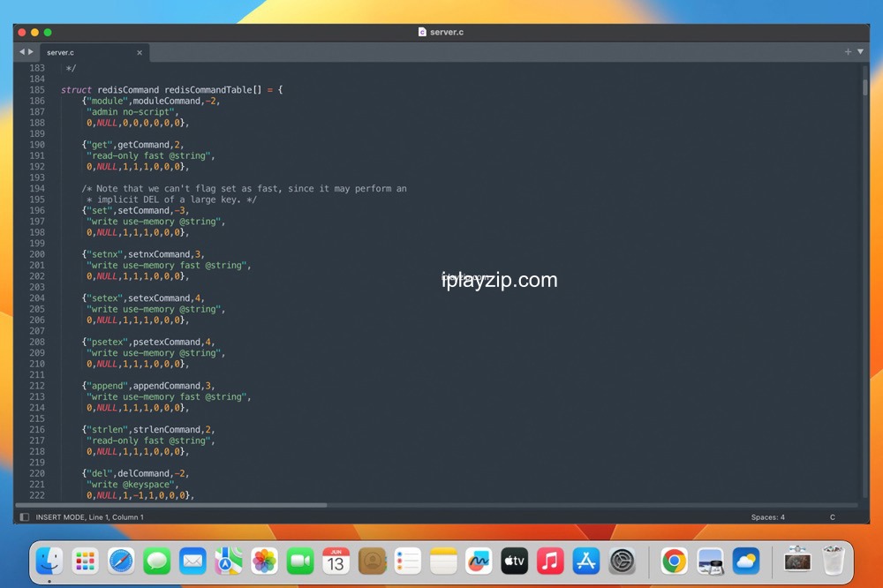Viewport: 883px width, 588px height.
Task: Click the 0,NULL,1,-1,1,0,0,0 line
Action: [140, 495]
